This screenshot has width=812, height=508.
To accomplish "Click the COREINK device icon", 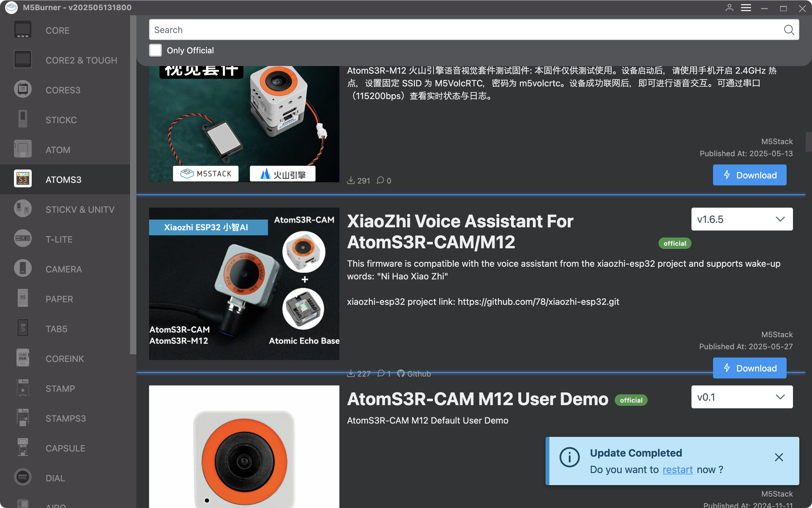I will pyautogui.click(x=23, y=358).
